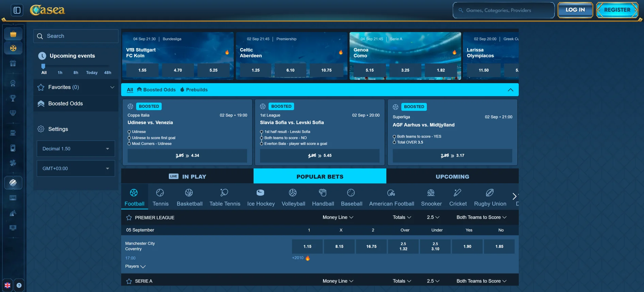The height and width of the screenshot is (292, 644).
Task: Click the LOG IN button
Action: click(575, 10)
